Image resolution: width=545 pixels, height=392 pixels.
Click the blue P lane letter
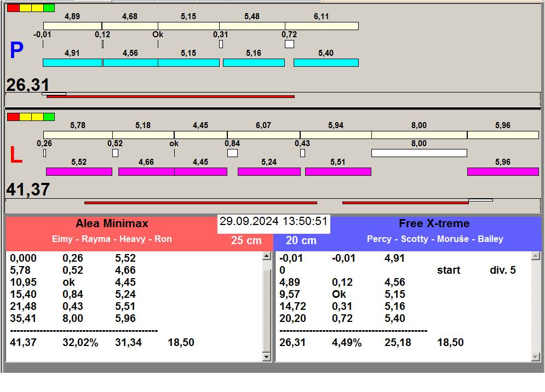(16, 50)
